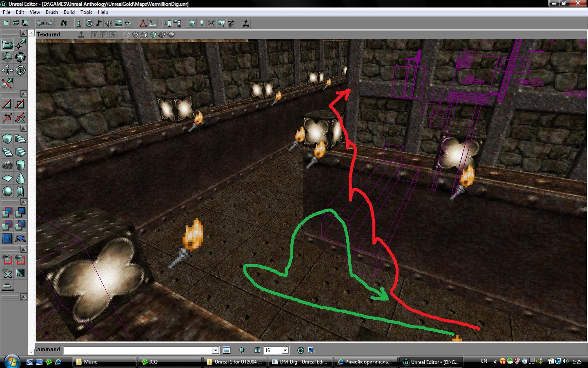Click the Add Mover brush icon
Screen dimensions: 588x368
pyautogui.click(x=20, y=238)
